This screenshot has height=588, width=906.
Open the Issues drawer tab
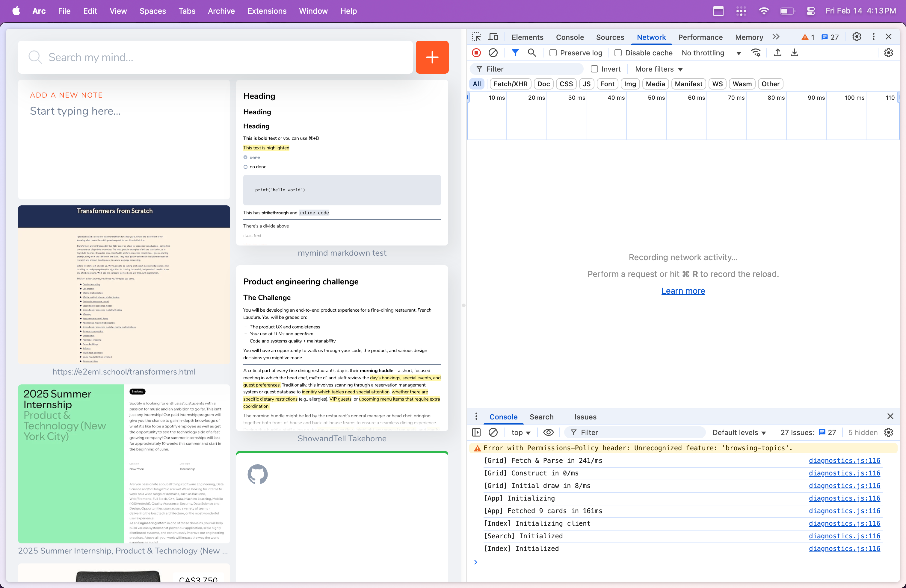(x=585, y=417)
